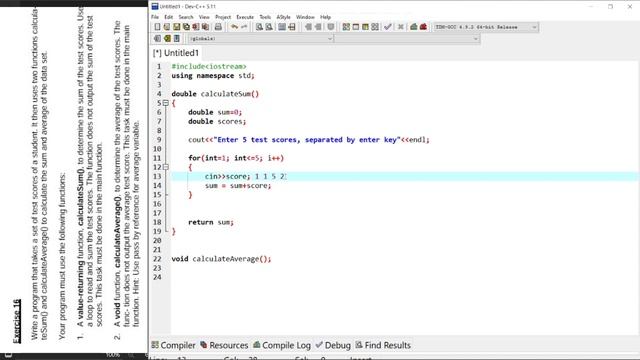Screen dimensions: 640x360
Task: Click the Goto Line toolbar icon
Action: click(292, 27)
